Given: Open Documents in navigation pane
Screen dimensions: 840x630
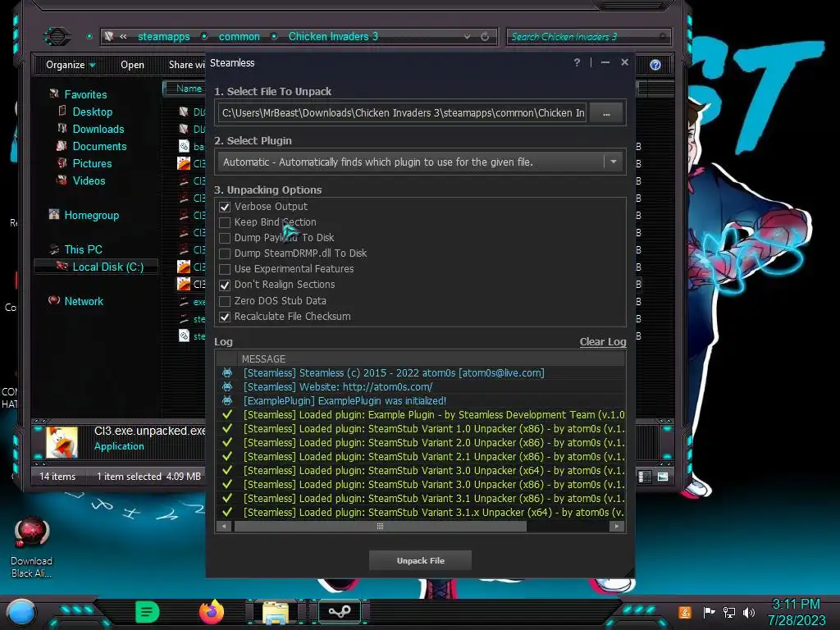Looking at the screenshot, I should (99, 146).
